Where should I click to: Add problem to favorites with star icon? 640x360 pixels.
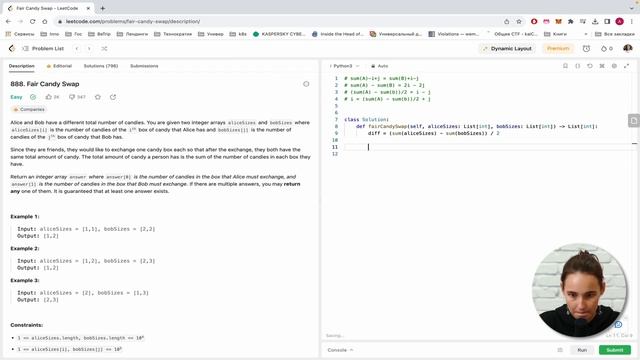[98, 97]
